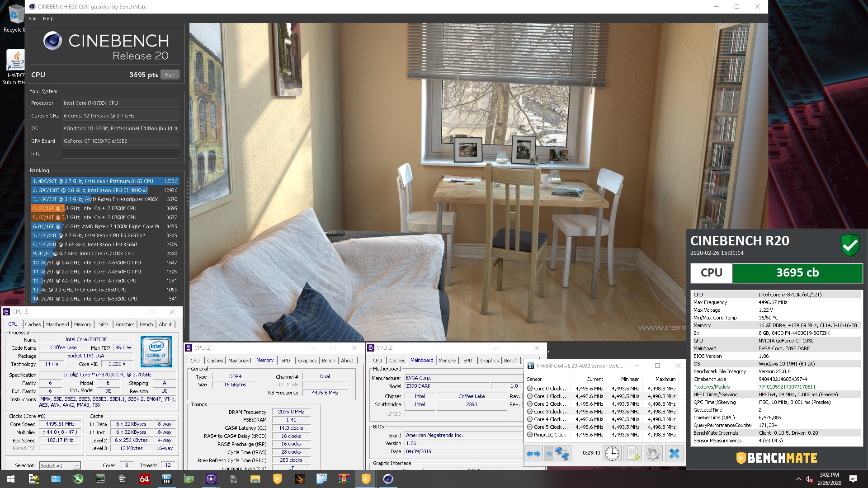Open WinRAR from the taskbar
This screenshot has width=868, height=488.
344,479
